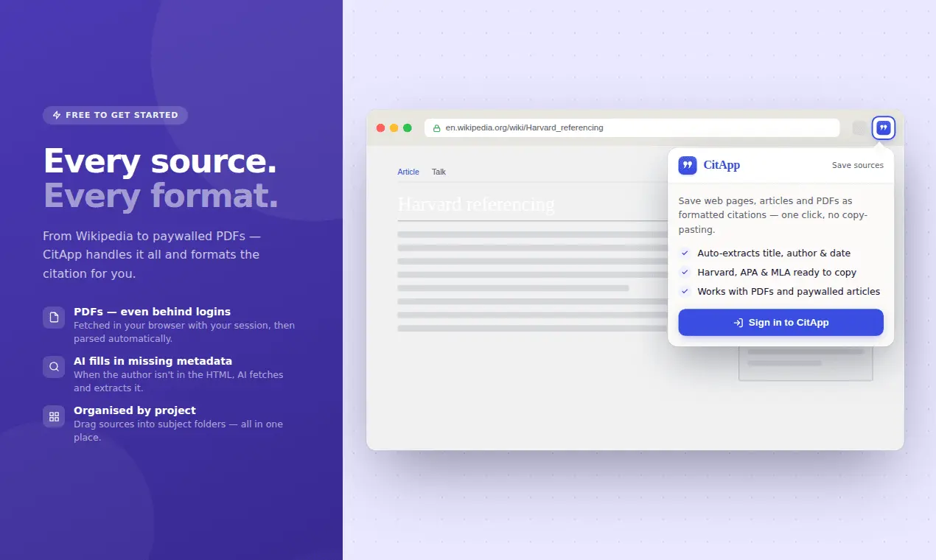Click the lightning bolt icon in badge
This screenshot has height=560, width=936.
[x=57, y=115]
